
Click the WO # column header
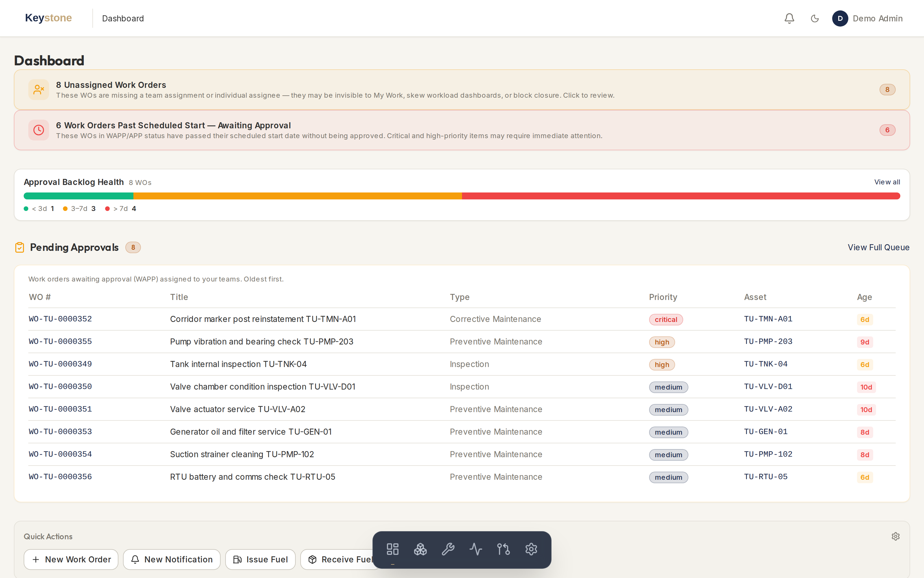(40, 297)
